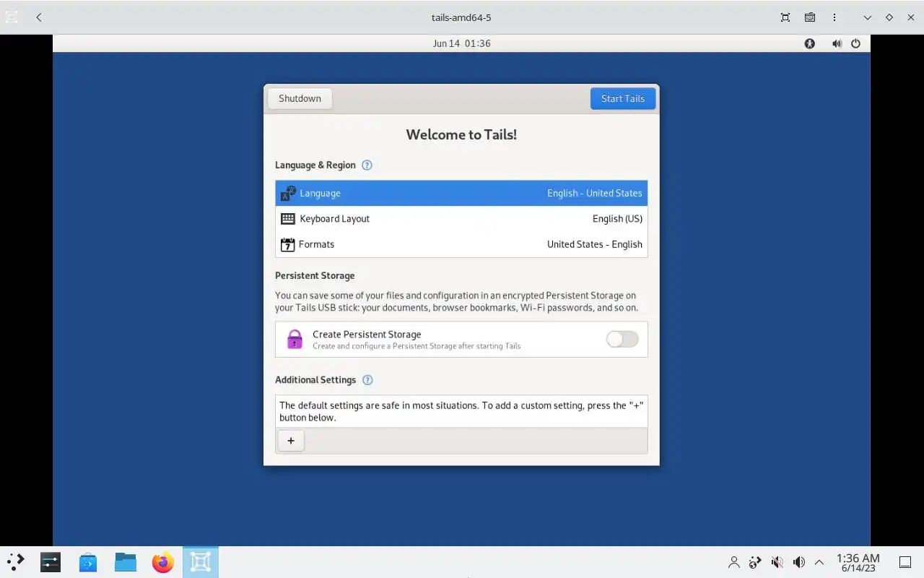
Task: Open help for Language & Region
Action: [x=367, y=165]
